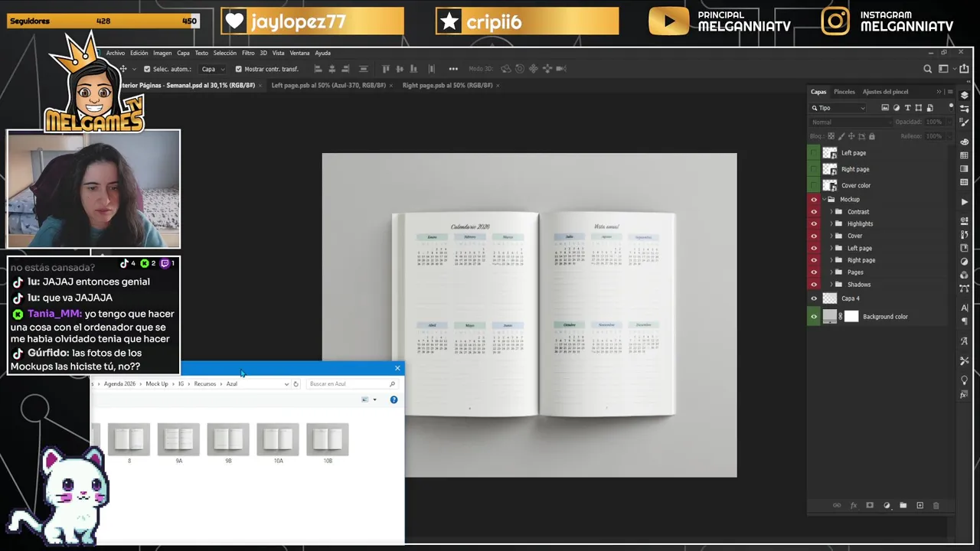Image resolution: width=980 pixels, height=551 pixels.
Task: Toggle Mostrar contr. transf. checkbox
Action: point(238,69)
